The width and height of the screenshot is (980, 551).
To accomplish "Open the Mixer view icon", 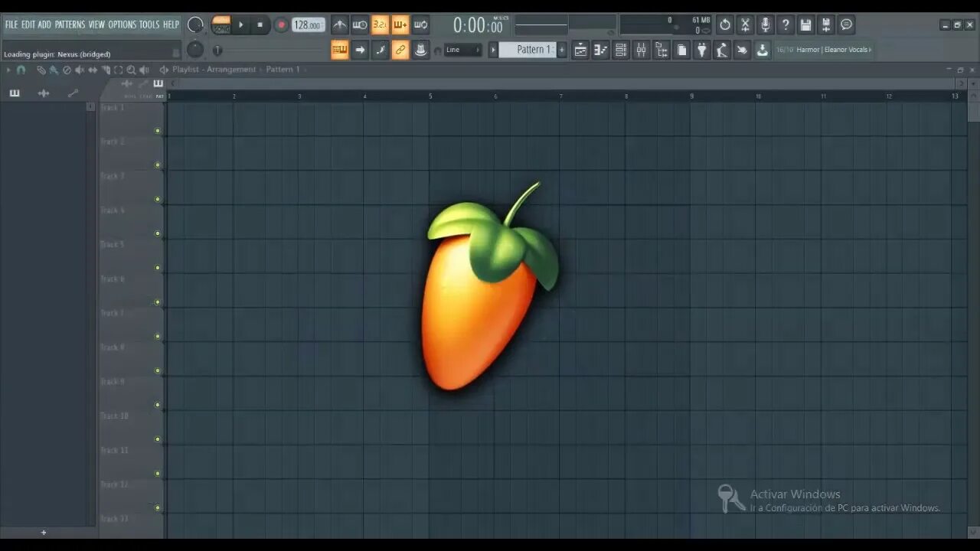I will point(641,50).
